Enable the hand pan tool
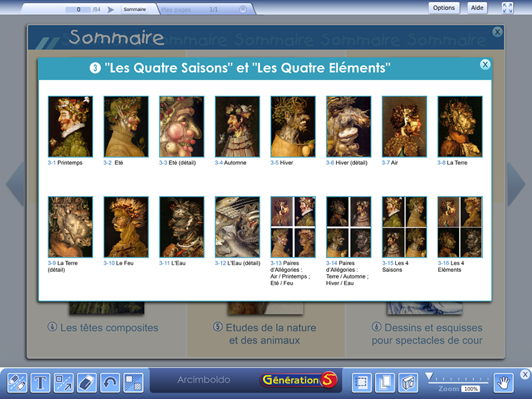The height and width of the screenshot is (399, 532). tap(504, 382)
